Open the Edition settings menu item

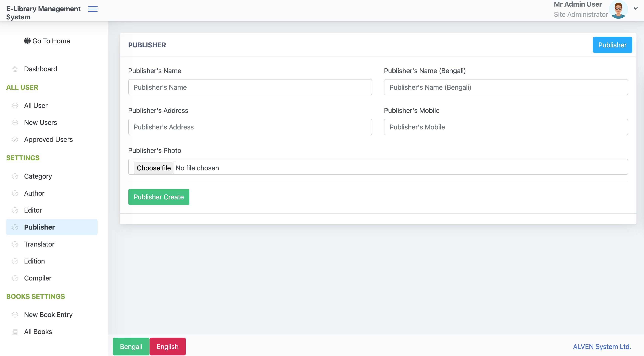click(x=52, y=261)
